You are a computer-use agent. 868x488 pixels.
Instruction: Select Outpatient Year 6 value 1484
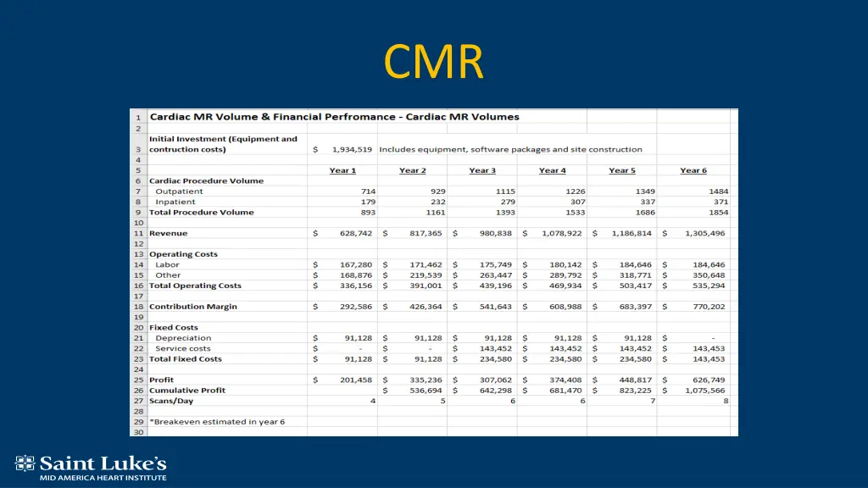(x=719, y=191)
